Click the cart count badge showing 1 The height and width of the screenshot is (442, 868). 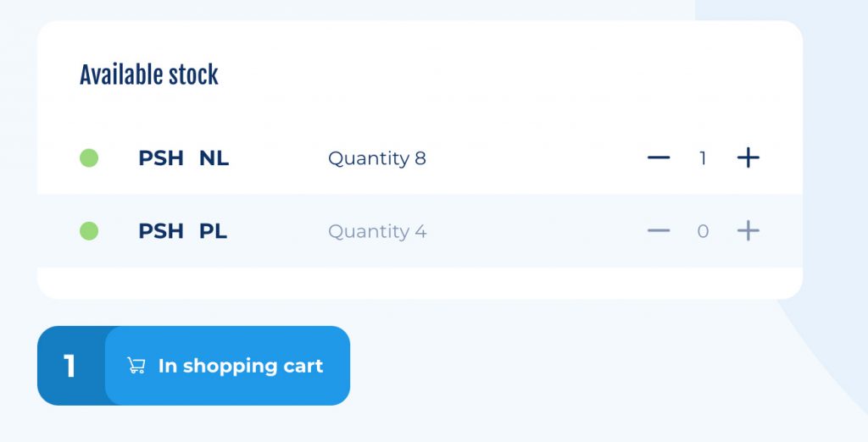click(70, 366)
